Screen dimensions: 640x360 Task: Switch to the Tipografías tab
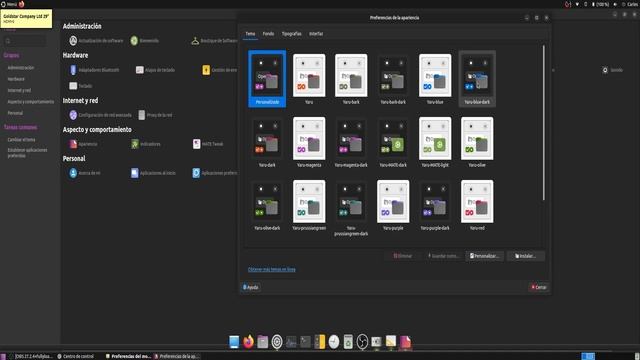pyautogui.click(x=291, y=34)
